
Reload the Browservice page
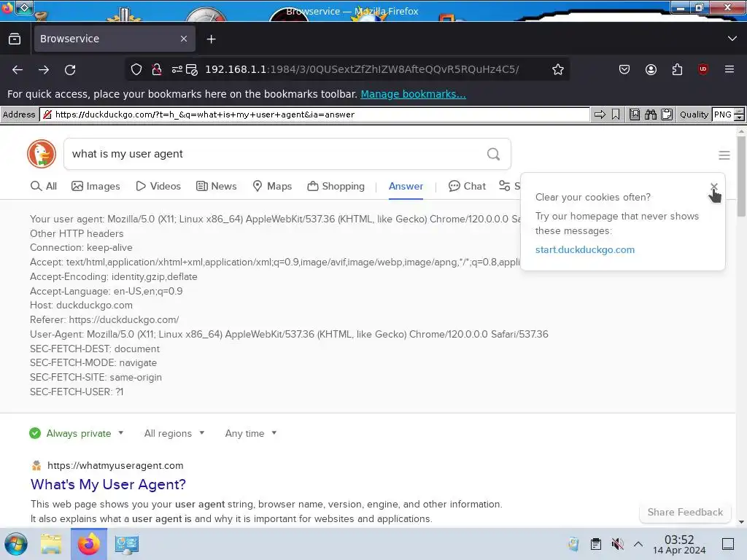point(70,69)
